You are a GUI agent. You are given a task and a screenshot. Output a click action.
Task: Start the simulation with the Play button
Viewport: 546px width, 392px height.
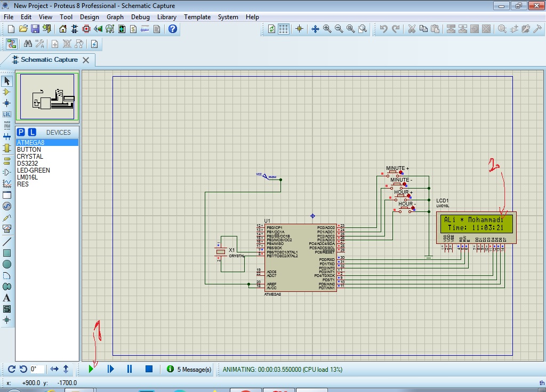click(92, 369)
